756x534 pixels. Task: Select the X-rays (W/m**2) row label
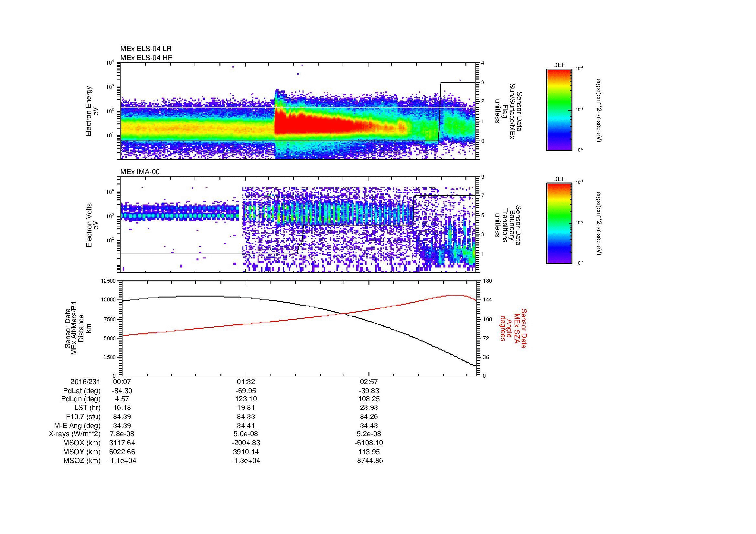pos(74,434)
